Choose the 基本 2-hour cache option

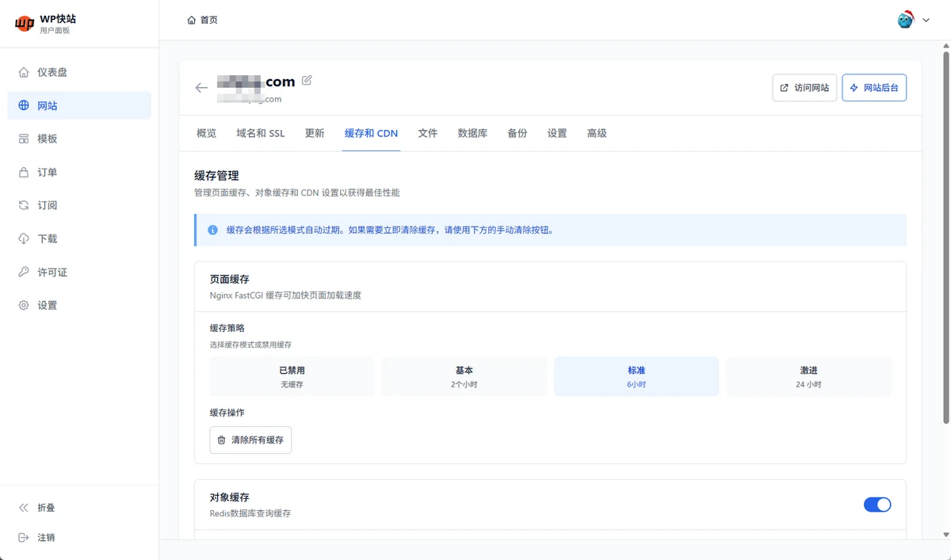tap(464, 376)
